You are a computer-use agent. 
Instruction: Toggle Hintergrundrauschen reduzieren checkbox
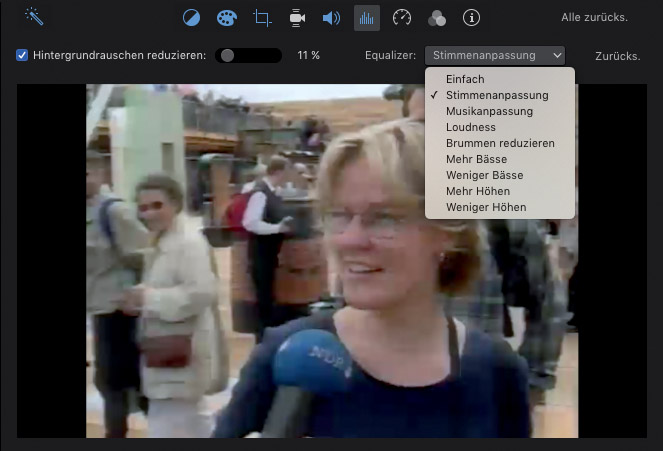pos(22,55)
